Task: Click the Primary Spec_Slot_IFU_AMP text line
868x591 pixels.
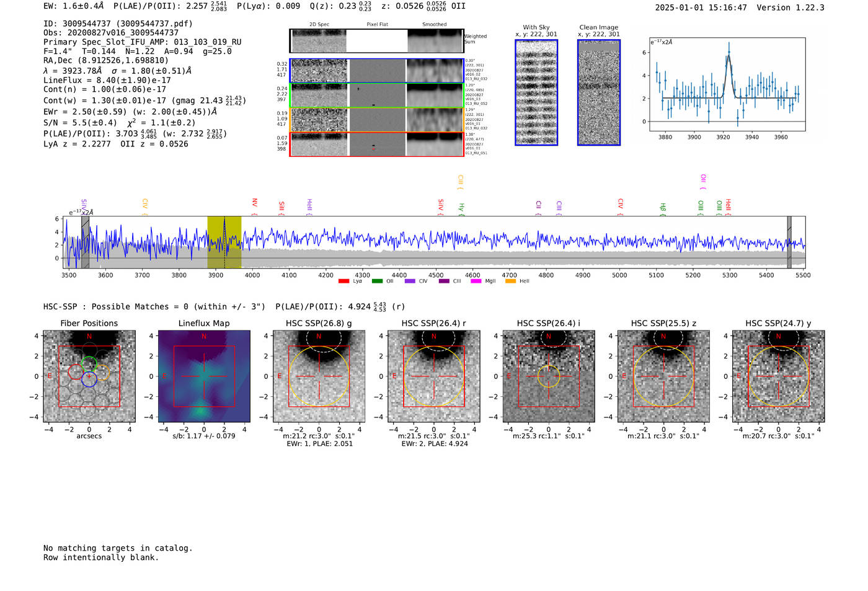Action: tap(143, 42)
